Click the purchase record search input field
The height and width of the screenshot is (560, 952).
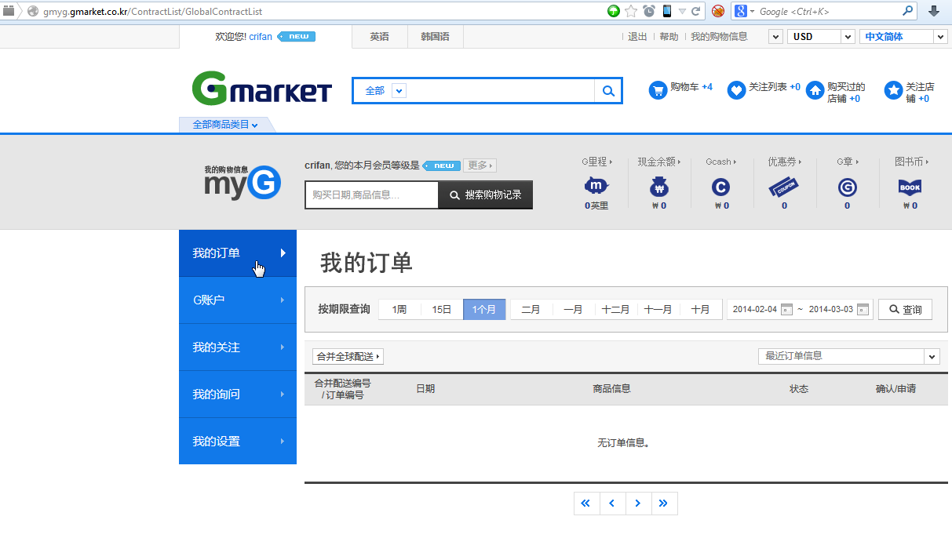pos(371,195)
